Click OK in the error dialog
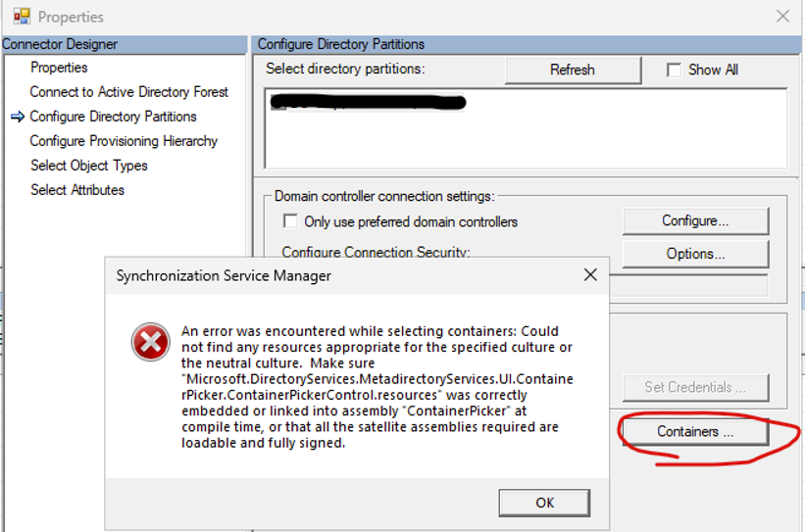This screenshot has width=805, height=532. coord(544,503)
